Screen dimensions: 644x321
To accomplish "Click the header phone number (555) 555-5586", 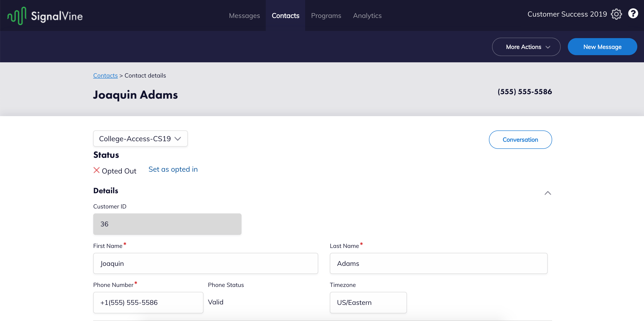I will coord(525,92).
